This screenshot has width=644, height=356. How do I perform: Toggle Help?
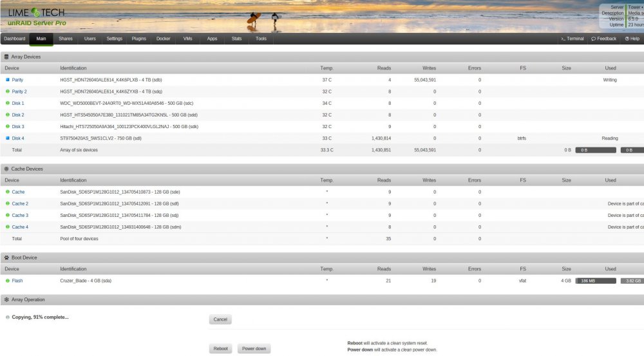coord(632,39)
